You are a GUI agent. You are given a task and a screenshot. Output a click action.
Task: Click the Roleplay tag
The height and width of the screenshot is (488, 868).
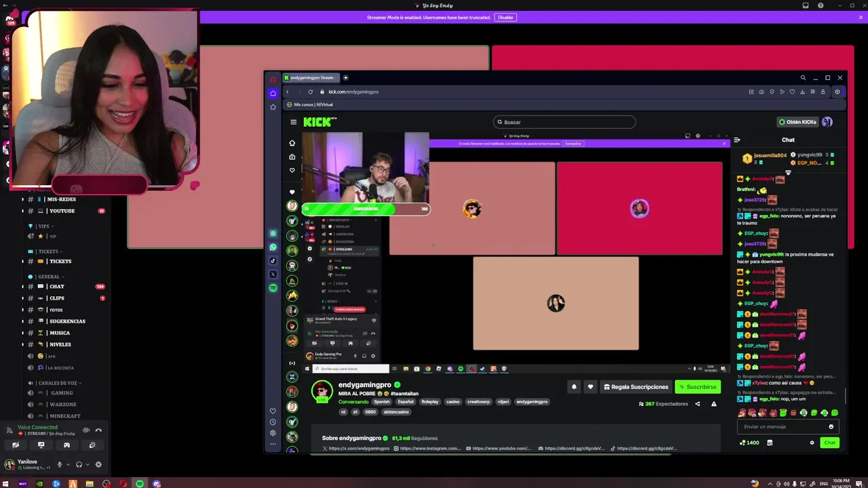pos(430,402)
